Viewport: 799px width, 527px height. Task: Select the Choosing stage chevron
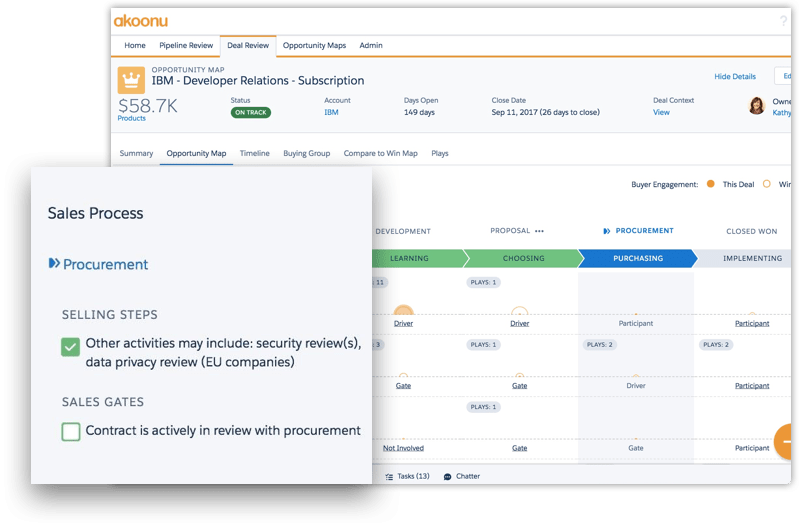pos(523,258)
